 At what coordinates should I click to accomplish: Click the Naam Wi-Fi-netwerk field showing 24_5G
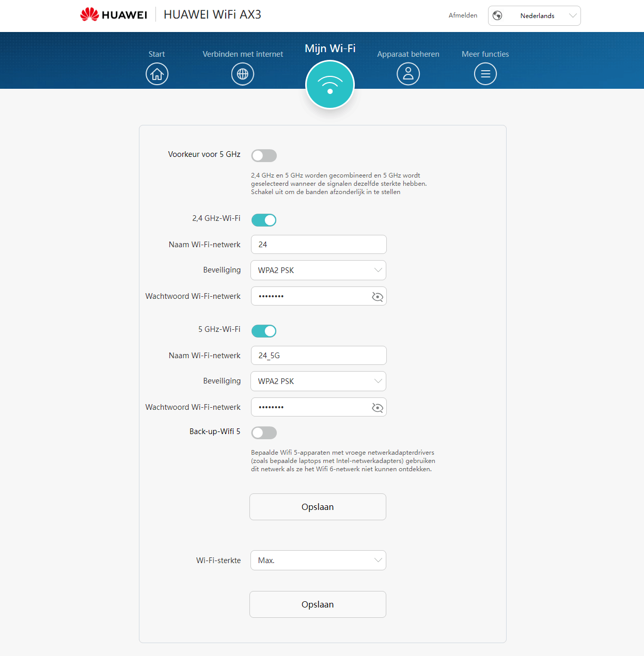coord(318,355)
